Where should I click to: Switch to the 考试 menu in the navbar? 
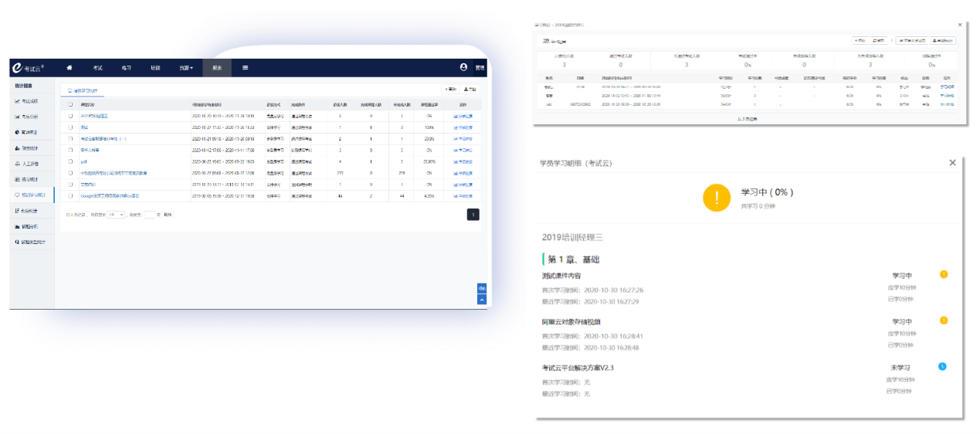[97, 68]
